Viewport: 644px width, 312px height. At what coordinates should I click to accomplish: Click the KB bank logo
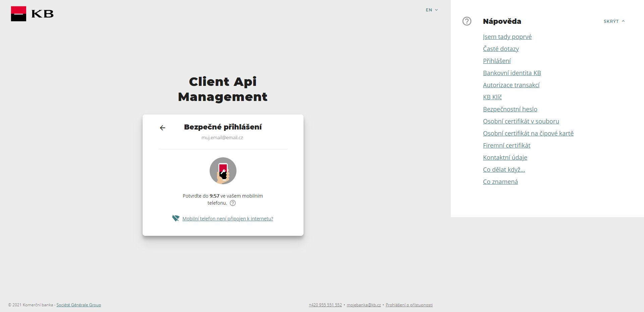(32, 14)
